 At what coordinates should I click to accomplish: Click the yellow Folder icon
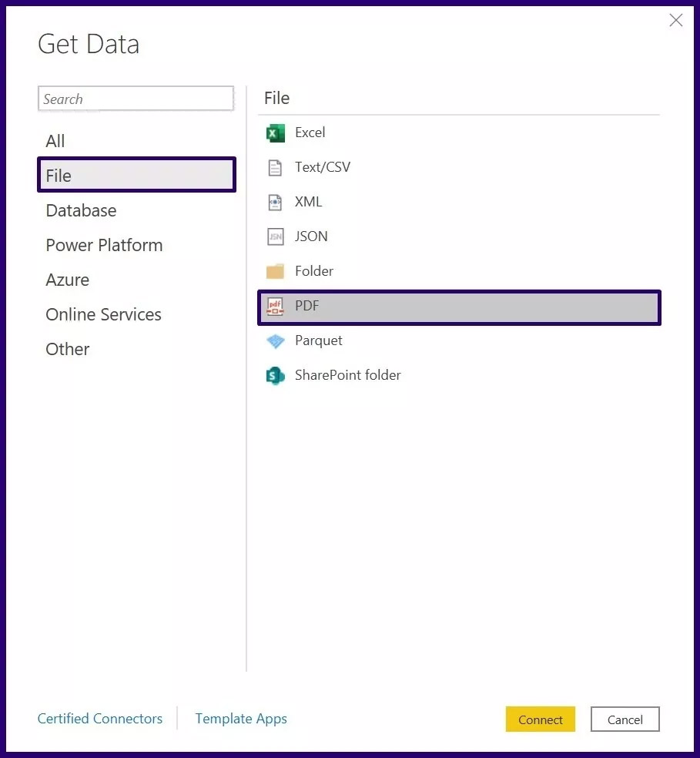tap(275, 272)
